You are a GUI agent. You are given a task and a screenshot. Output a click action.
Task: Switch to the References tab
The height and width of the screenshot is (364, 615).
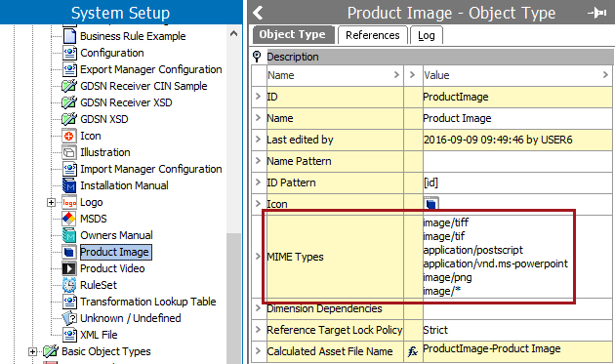pyautogui.click(x=372, y=35)
